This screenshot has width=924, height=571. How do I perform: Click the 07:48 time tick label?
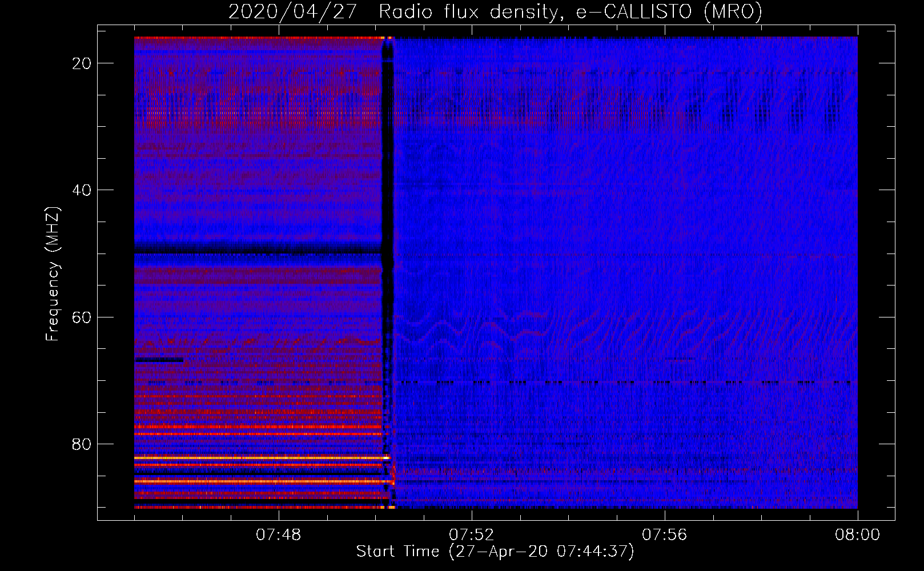278,535
